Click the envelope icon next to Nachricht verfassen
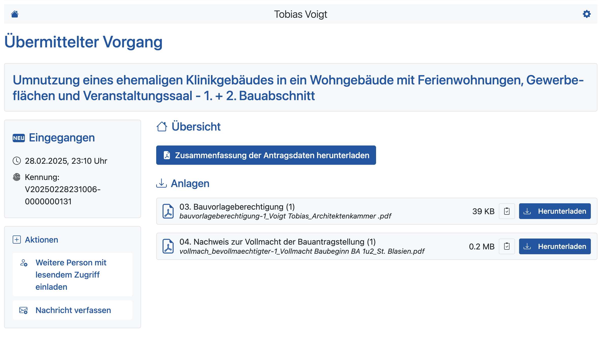Screen dimensions: 602x364 (24, 310)
